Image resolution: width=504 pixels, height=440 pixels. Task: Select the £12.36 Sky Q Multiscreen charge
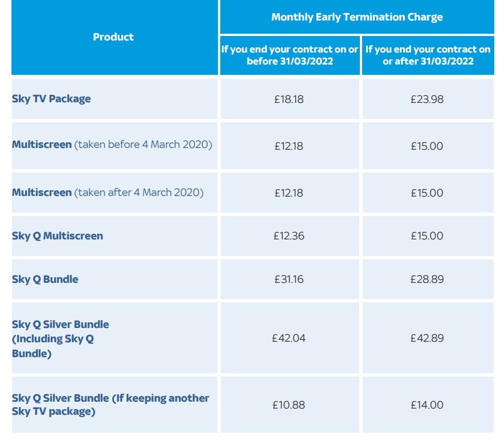(289, 236)
